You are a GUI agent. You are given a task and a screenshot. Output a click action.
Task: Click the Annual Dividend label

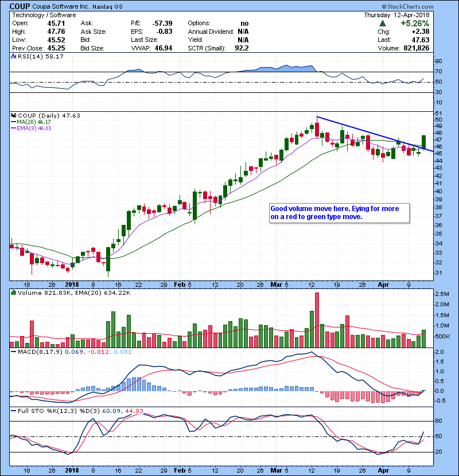pyautogui.click(x=211, y=32)
